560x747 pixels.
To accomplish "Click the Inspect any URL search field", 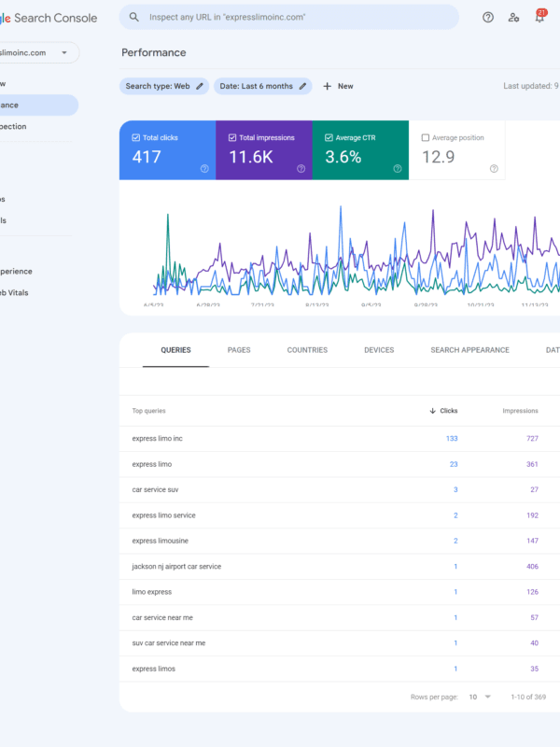I will 289,17.
